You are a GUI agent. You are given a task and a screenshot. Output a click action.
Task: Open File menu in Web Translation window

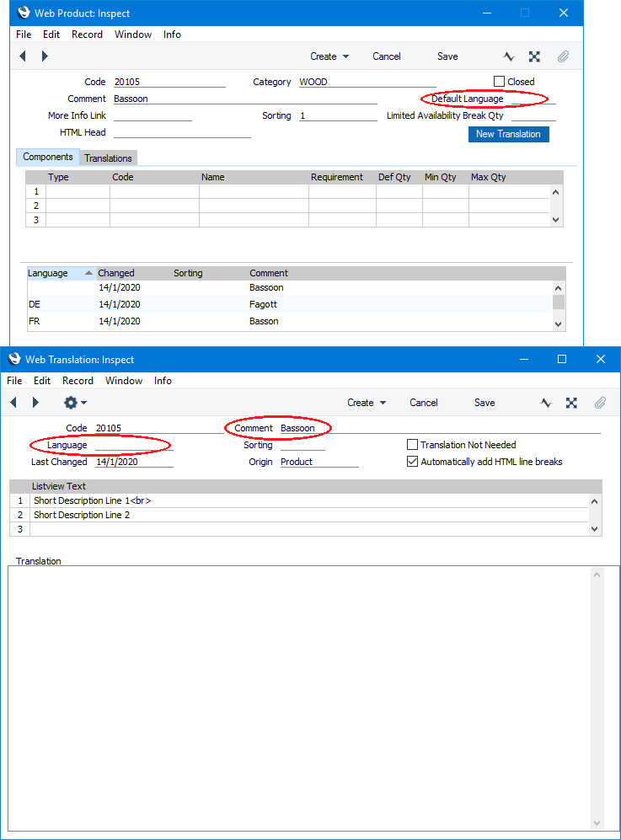pyautogui.click(x=14, y=380)
